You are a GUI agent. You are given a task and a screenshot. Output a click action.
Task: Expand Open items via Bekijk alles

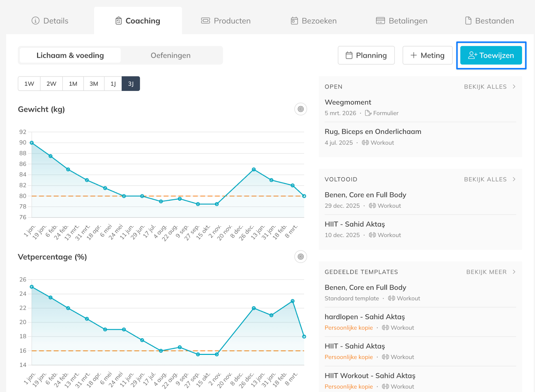click(x=489, y=87)
